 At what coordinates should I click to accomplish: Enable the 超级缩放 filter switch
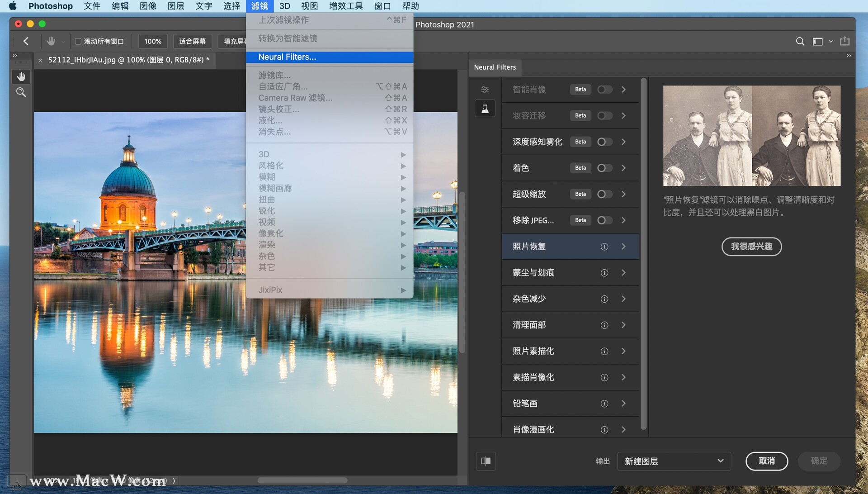pyautogui.click(x=604, y=194)
